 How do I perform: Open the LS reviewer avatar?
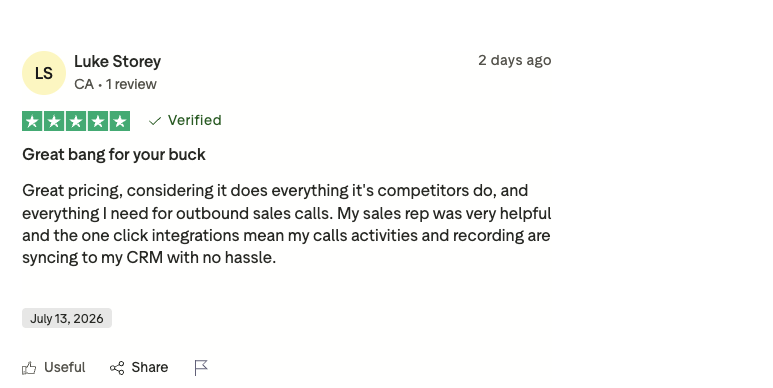[44, 73]
